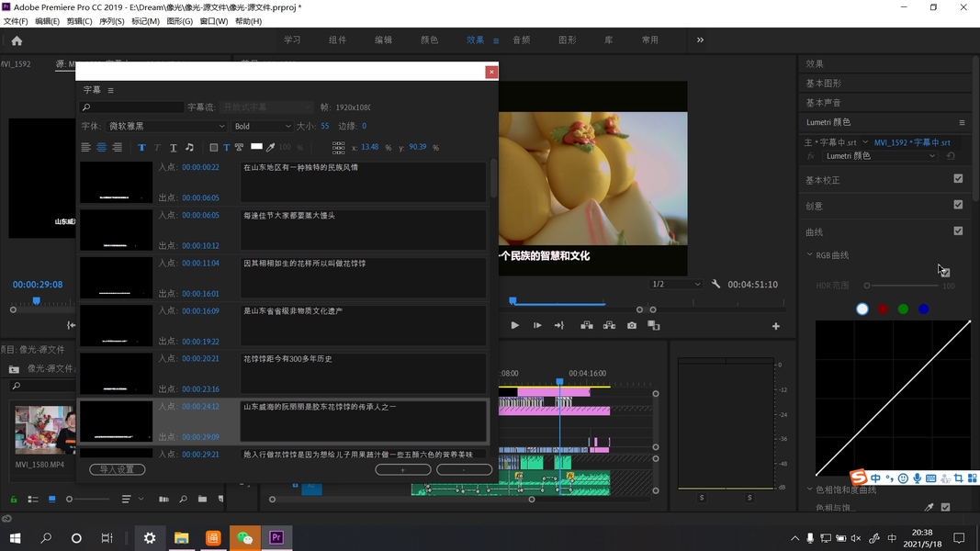Export a frame with the camera icon
The height and width of the screenshot is (551, 980).
click(x=632, y=325)
